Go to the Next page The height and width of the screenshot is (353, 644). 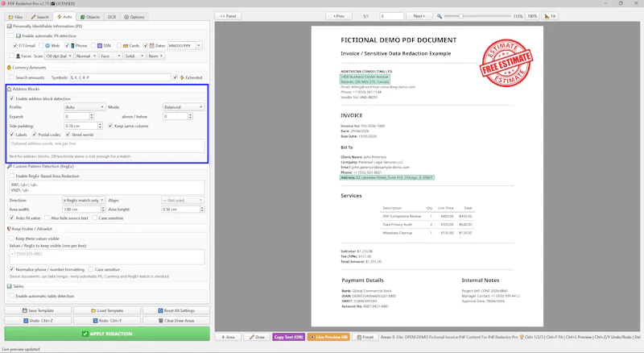click(419, 16)
